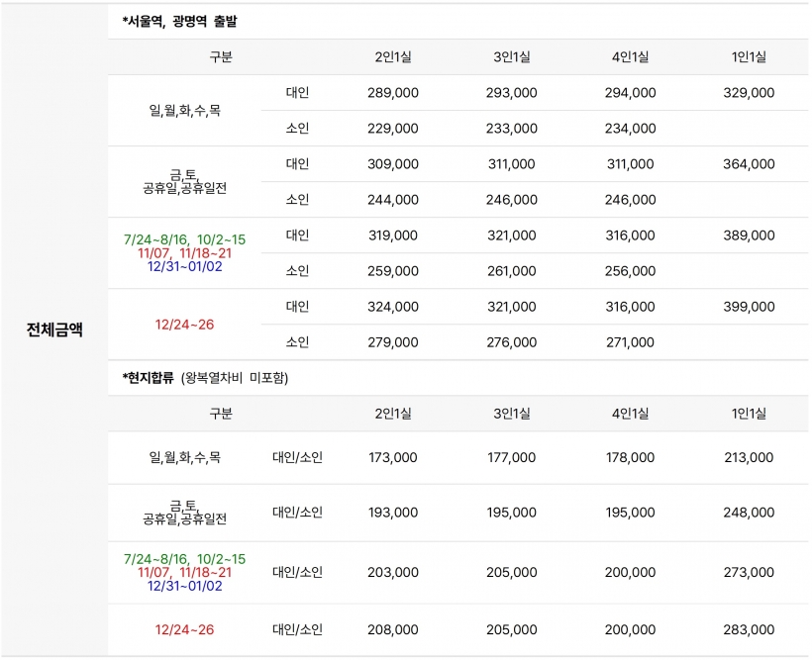This screenshot has width=812, height=660.
Task: Click the 399,000 single room price
Action: coord(749,307)
